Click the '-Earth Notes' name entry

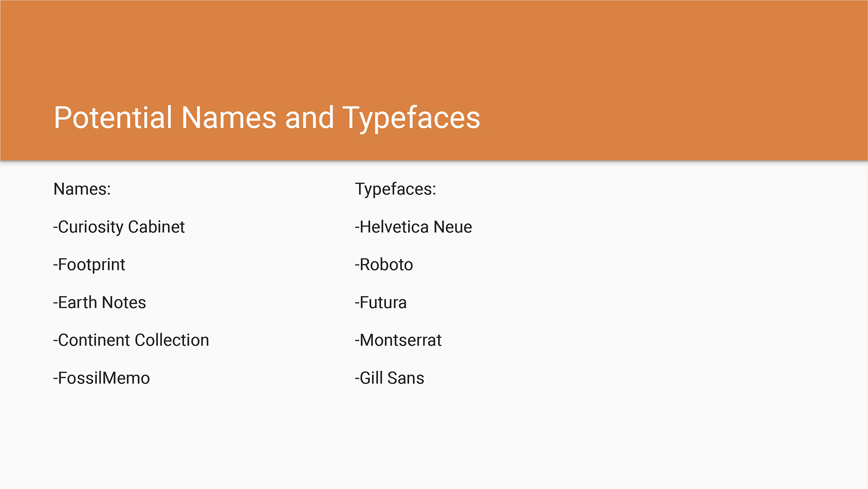tap(99, 303)
